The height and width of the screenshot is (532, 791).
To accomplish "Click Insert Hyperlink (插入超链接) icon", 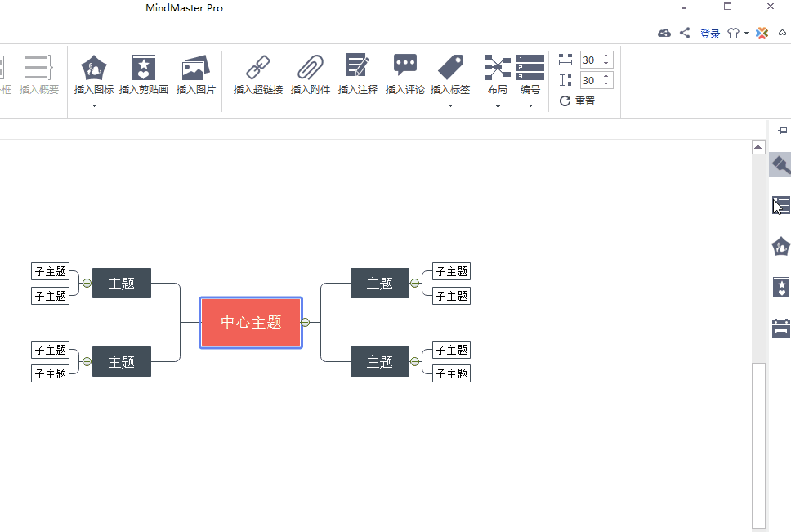I will [257, 68].
